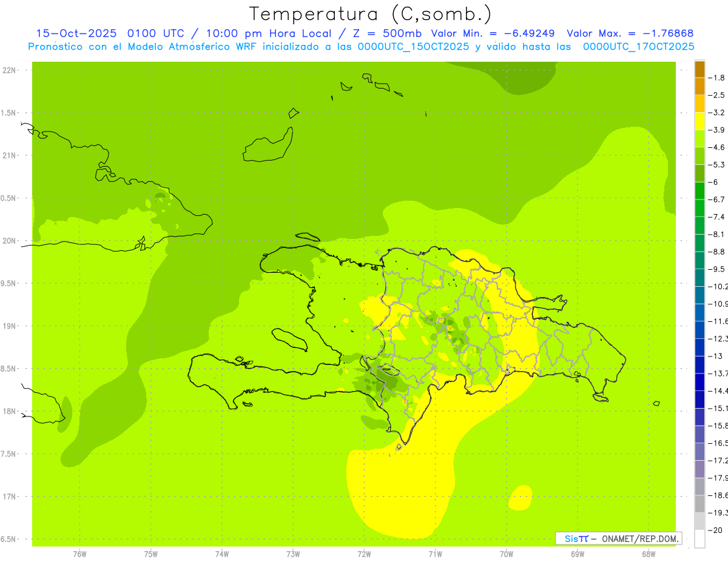
Task: Click the "-20" colorbar value
Action: (715, 530)
